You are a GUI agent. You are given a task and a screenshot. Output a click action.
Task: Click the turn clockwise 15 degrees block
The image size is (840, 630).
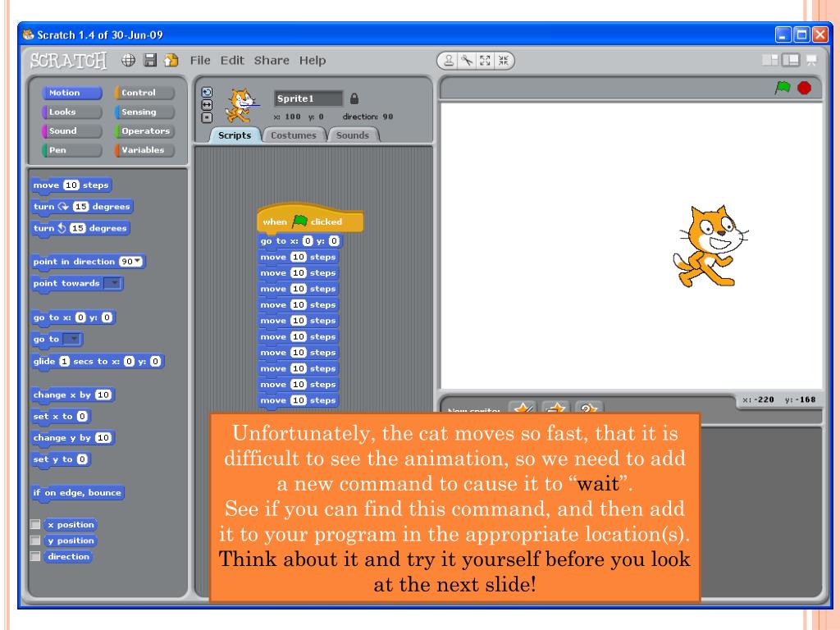[82, 206]
